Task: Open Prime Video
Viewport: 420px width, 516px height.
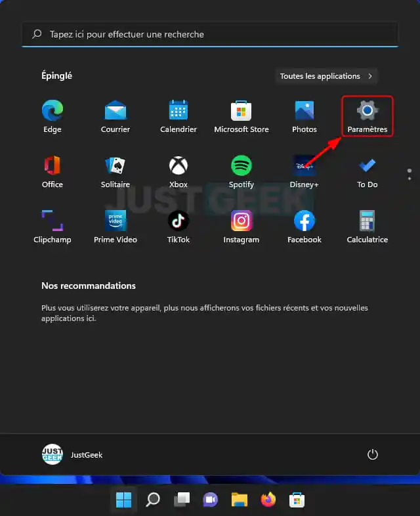Action: coord(115,226)
